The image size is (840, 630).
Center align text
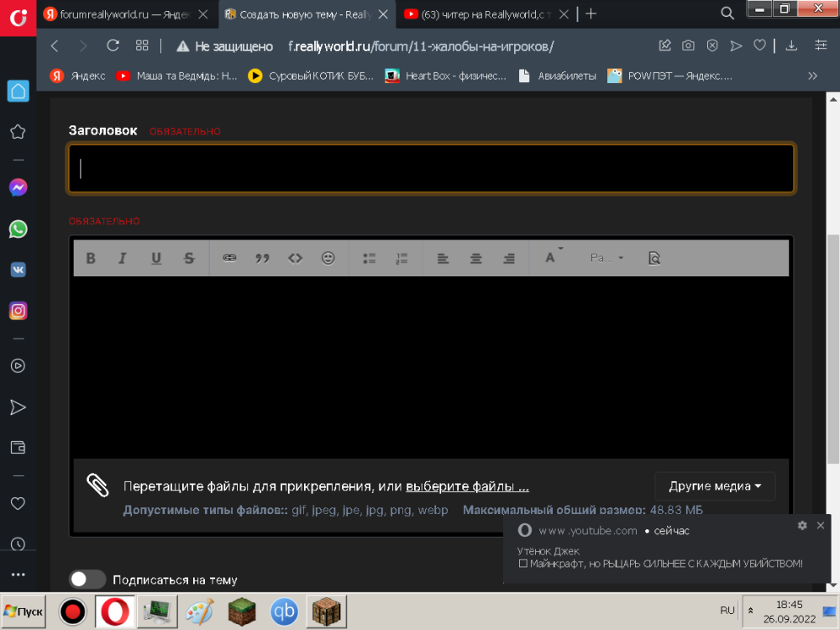click(475, 258)
